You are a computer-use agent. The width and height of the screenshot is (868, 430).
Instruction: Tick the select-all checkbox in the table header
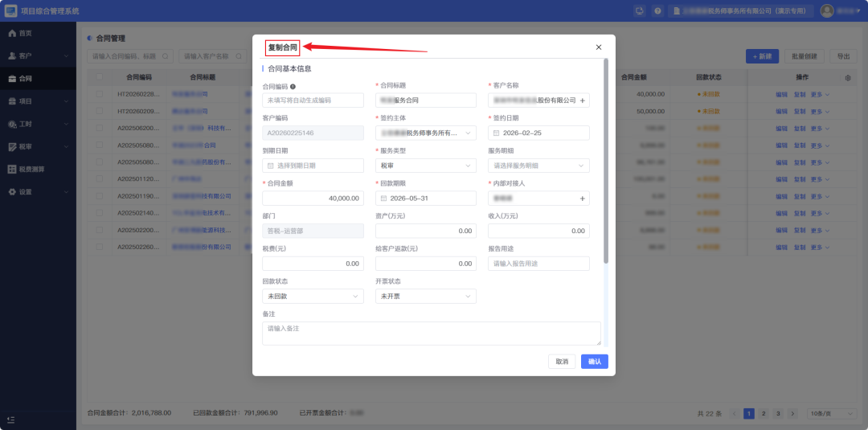(99, 77)
